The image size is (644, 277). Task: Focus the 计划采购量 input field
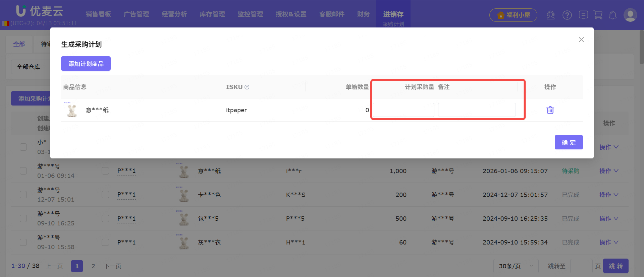404,110
